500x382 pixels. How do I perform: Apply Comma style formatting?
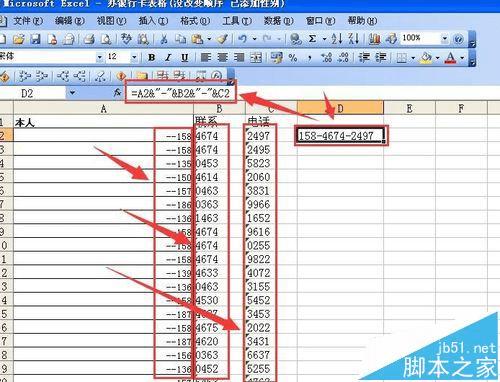310,58
